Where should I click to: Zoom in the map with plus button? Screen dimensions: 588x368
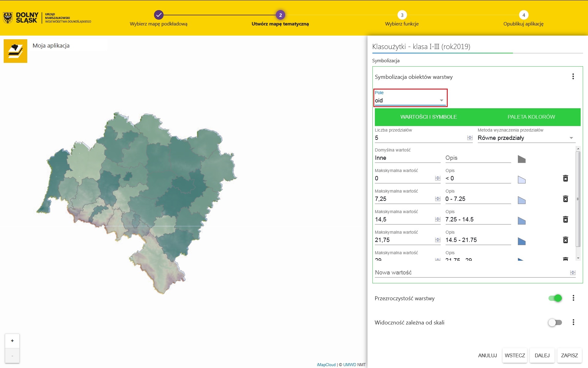[x=12, y=341]
